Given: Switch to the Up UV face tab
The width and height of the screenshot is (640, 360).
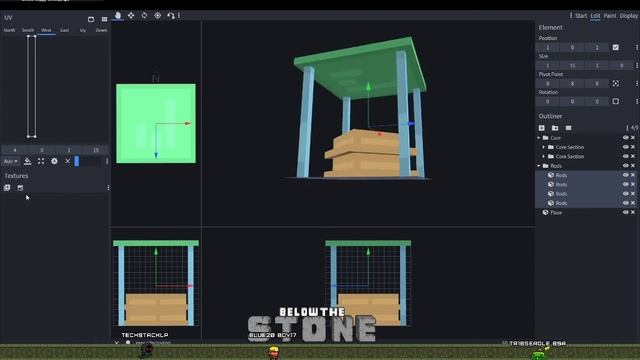Looking at the screenshot, I should pyautogui.click(x=83, y=30).
